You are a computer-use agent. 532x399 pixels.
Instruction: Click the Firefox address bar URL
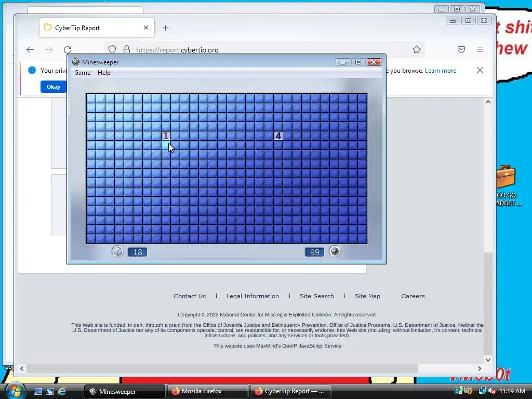177,50
